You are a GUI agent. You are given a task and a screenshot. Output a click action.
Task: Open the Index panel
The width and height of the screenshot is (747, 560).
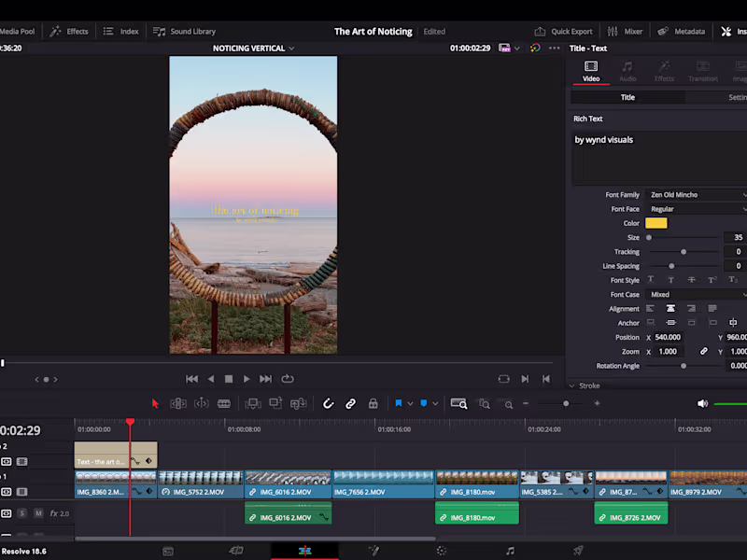(x=121, y=32)
